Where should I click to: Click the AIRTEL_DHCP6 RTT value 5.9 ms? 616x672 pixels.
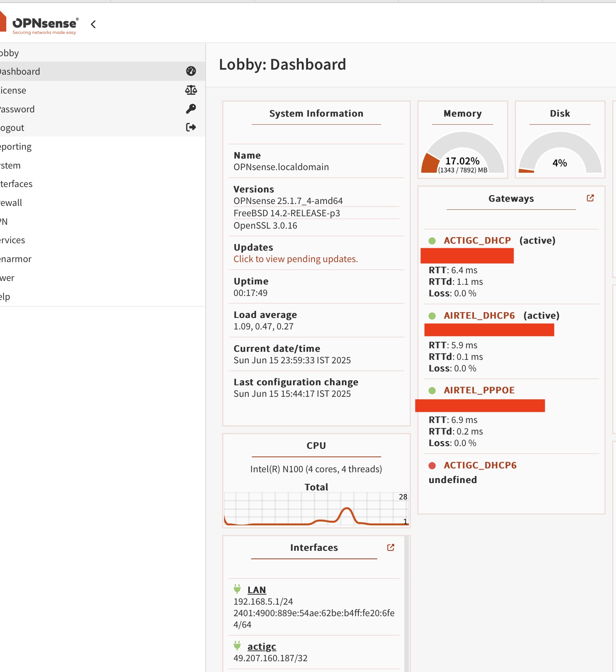click(x=464, y=345)
